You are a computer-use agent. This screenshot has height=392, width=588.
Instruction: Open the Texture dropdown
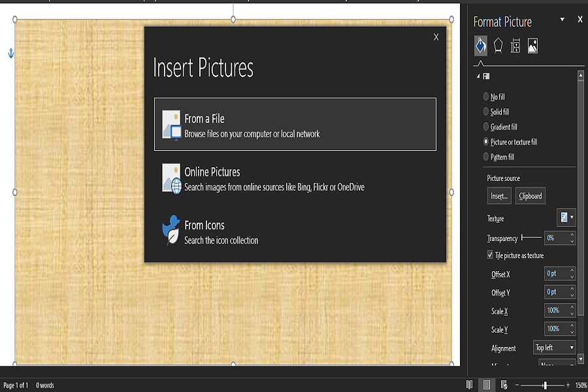(x=566, y=218)
